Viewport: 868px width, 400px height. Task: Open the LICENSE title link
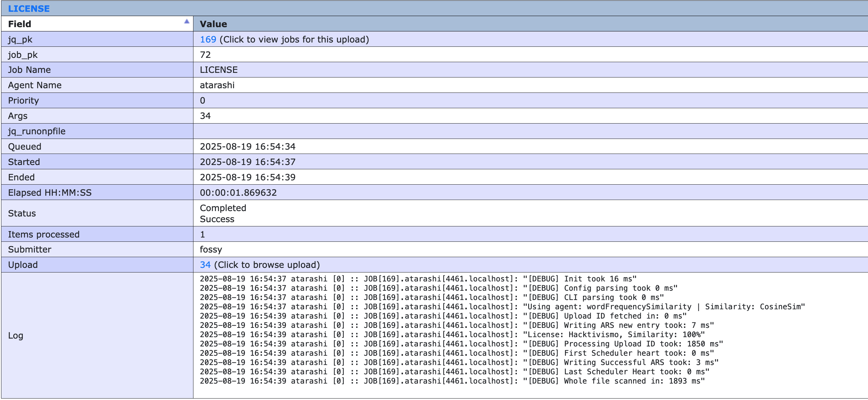[x=29, y=9]
